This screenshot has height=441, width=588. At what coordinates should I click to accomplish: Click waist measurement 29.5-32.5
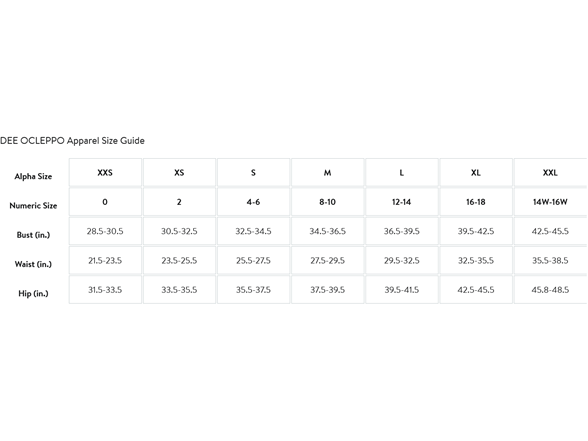(402, 260)
